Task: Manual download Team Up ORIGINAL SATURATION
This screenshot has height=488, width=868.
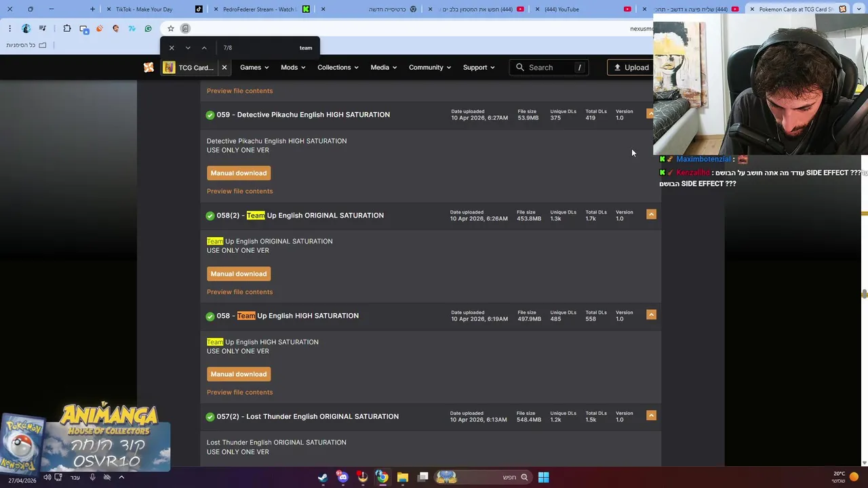Action: (239, 274)
